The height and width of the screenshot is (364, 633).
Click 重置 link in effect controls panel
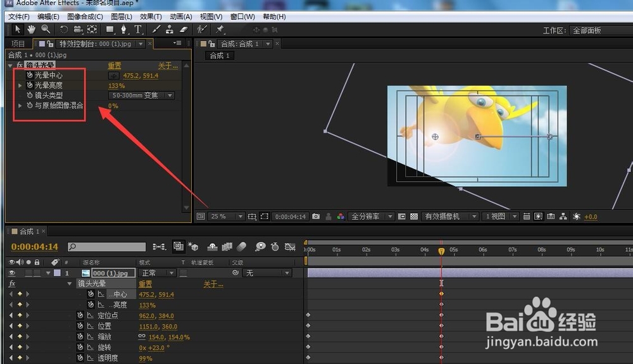point(115,65)
